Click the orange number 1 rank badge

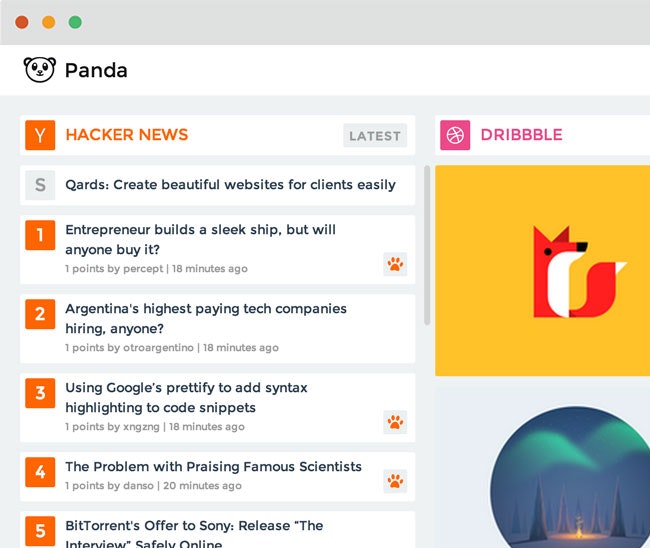click(x=40, y=235)
